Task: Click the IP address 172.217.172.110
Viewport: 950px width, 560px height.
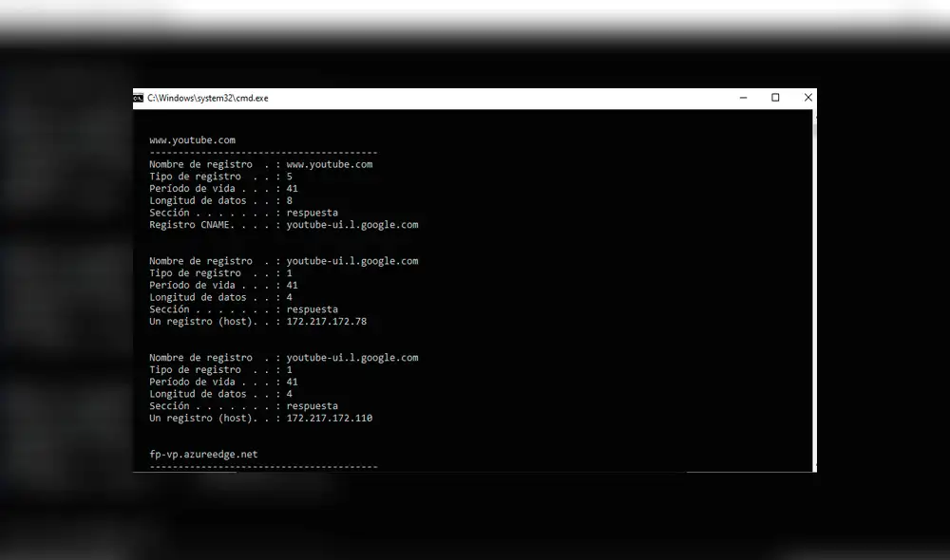Action: tap(330, 418)
